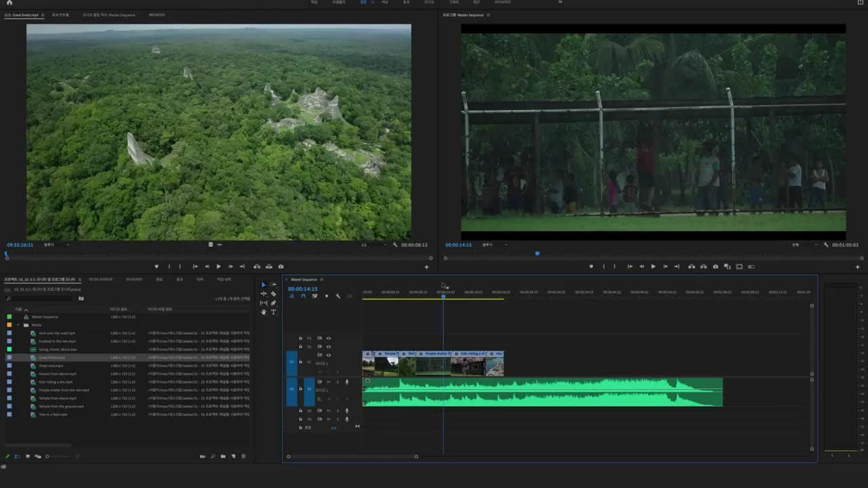Collapse the Media bin folder
This screenshot has height=488, width=868.
[x=18, y=325]
